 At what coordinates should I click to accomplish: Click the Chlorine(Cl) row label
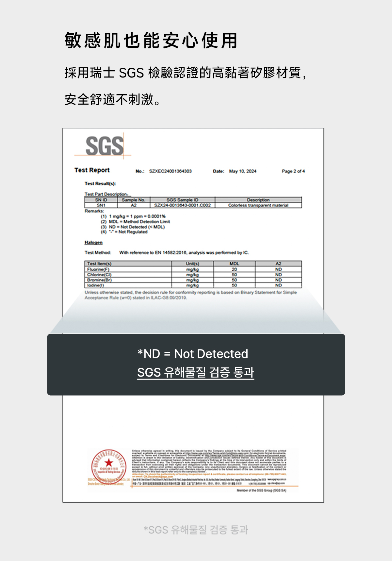point(99,275)
